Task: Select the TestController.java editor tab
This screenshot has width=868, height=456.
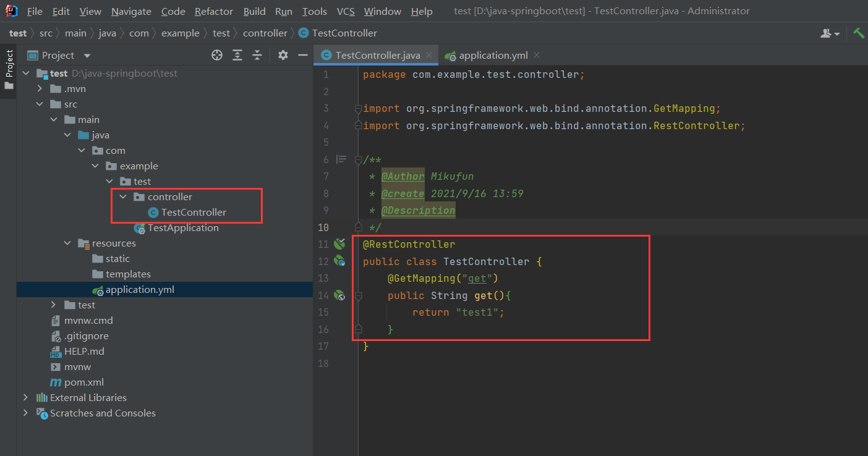Action: [377, 55]
